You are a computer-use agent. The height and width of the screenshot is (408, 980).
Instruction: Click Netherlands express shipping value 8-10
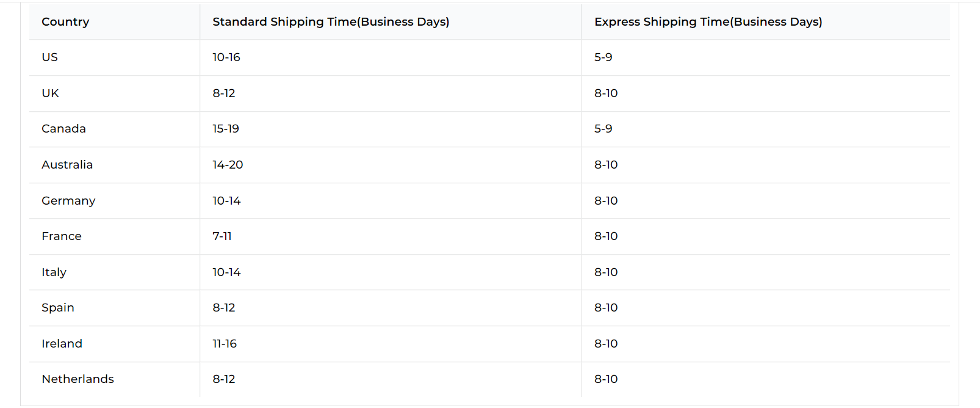(606, 379)
